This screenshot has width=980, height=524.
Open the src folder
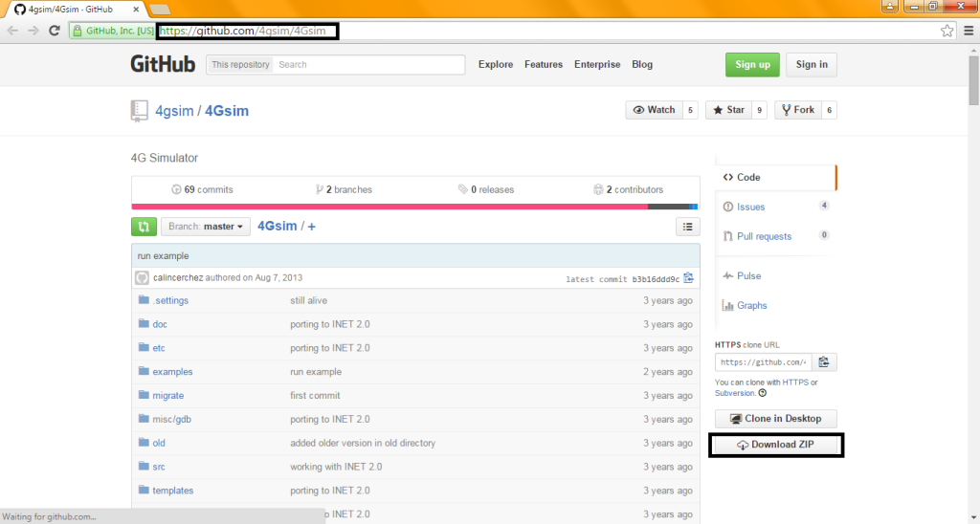(x=159, y=467)
